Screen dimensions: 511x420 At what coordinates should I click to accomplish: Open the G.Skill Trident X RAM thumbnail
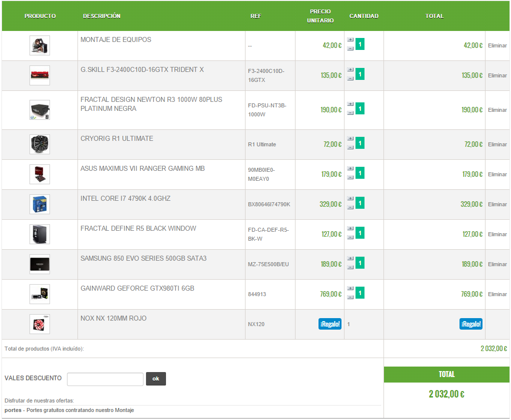[40, 75]
